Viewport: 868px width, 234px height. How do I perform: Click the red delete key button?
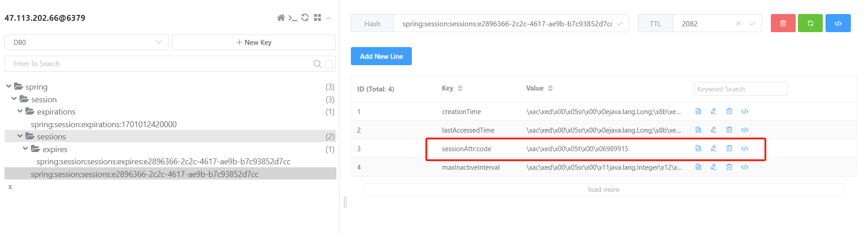[783, 24]
